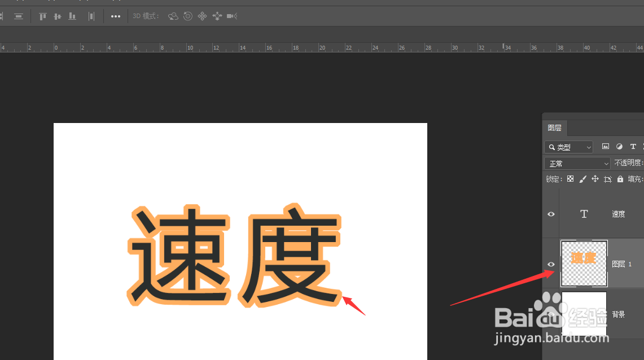This screenshot has height=360, width=644.
Task: Click the align top edges toolbar item
Action: pyautogui.click(x=42, y=16)
